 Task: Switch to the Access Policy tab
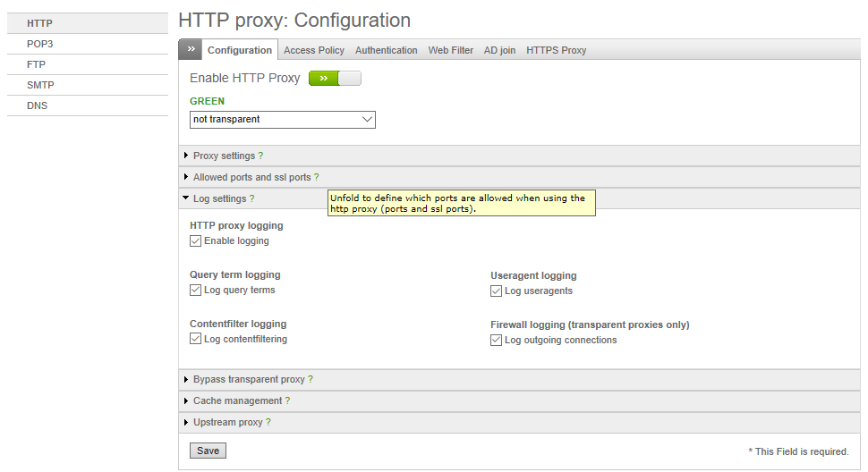pos(314,50)
